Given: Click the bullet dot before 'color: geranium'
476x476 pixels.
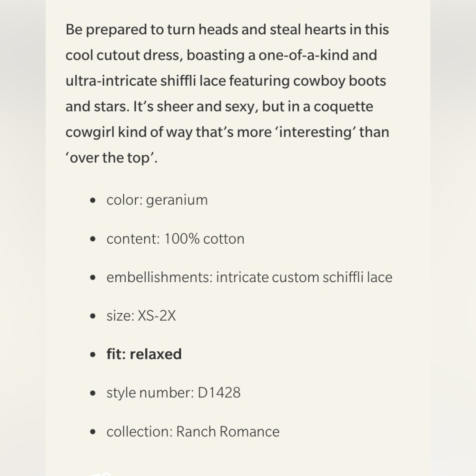Looking at the screenshot, I should tap(93, 200).
